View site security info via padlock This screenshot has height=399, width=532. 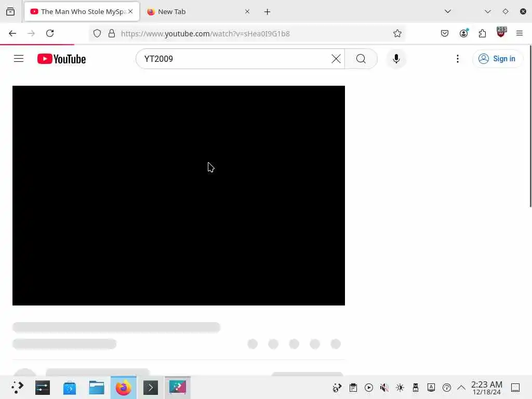click(x=112, y=33)
